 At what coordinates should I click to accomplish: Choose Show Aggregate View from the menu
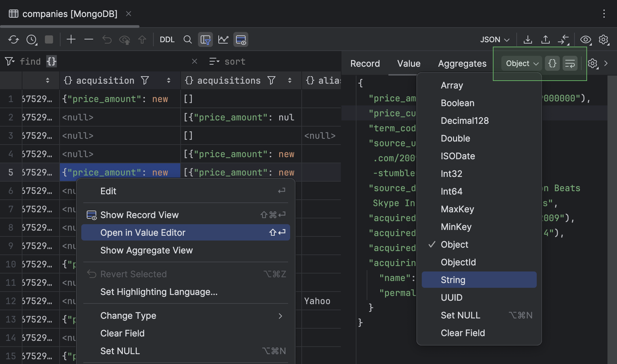(147, 250)
